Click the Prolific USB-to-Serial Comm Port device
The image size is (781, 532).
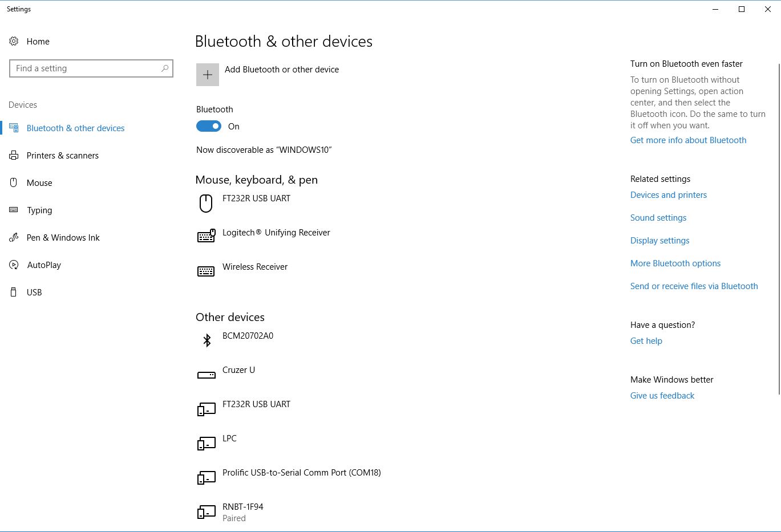(301, 477)
